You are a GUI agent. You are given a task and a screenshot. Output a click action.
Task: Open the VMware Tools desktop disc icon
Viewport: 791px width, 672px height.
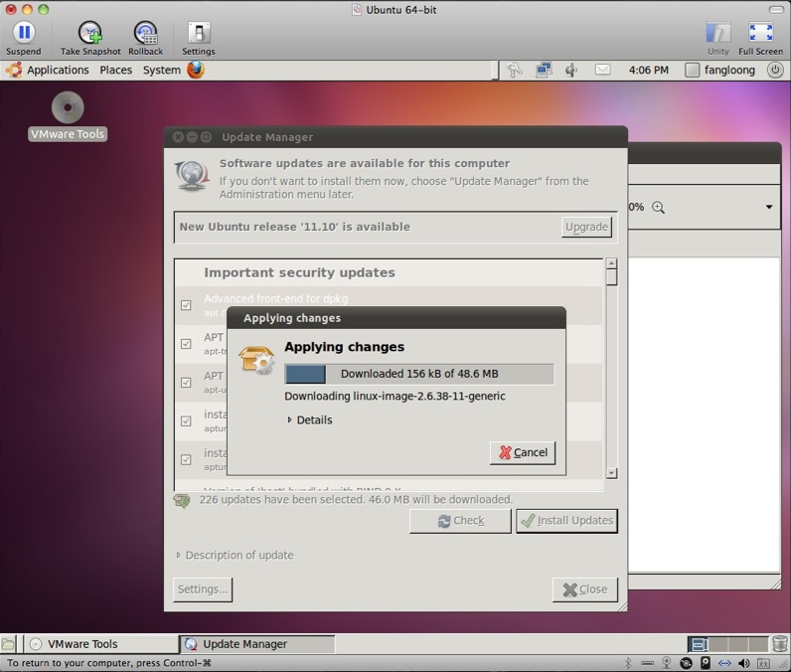pos(68,107)
